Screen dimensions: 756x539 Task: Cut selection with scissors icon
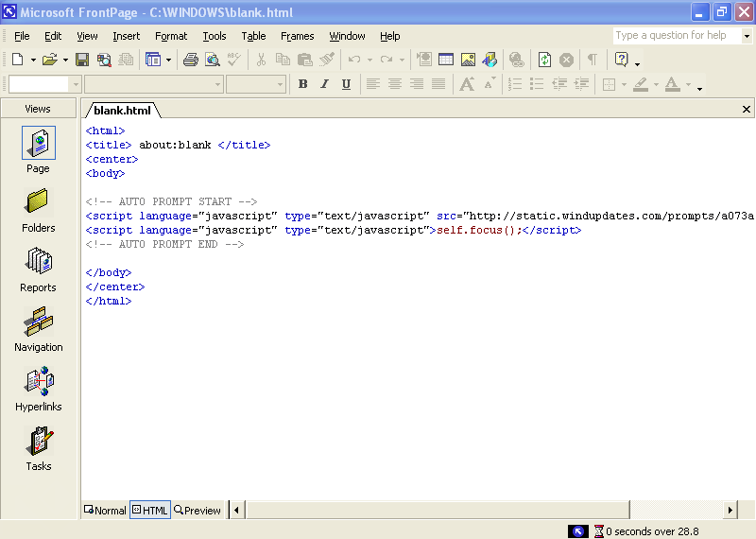[261, 60]
